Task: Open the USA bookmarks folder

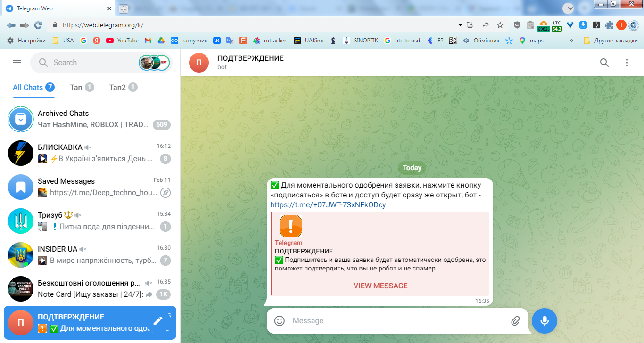Action: 63,41
